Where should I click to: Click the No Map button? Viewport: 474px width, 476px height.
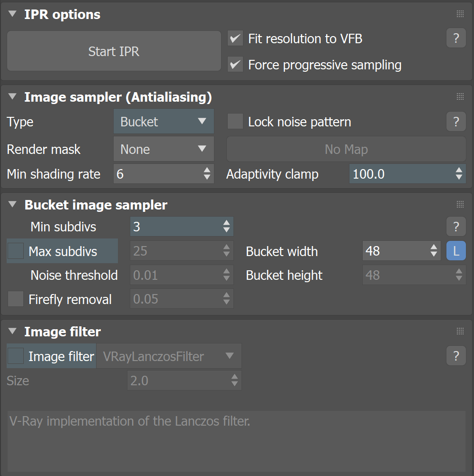point(346,149)
